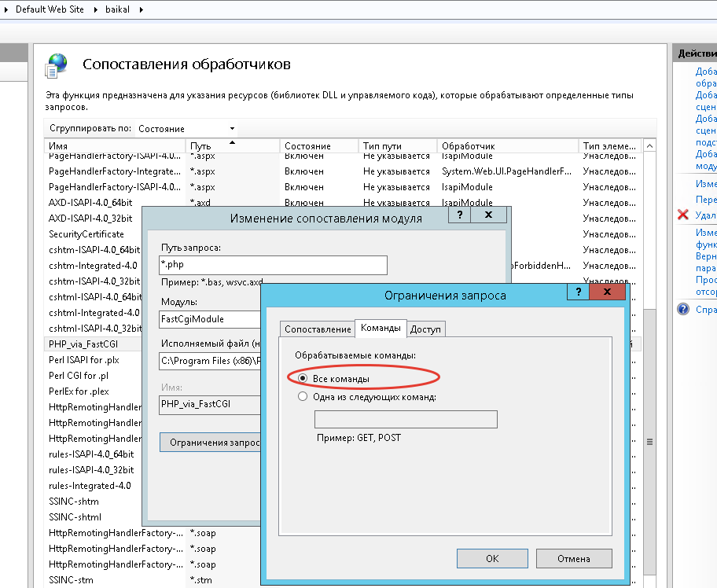Click the Отмена button
This screenshot has height=588, width=717.
click(573, 559)
